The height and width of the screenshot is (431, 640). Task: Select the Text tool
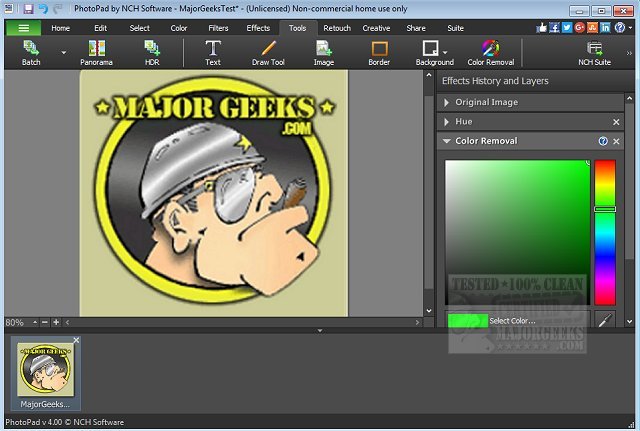pyautogui.click(x=213, y=53)
